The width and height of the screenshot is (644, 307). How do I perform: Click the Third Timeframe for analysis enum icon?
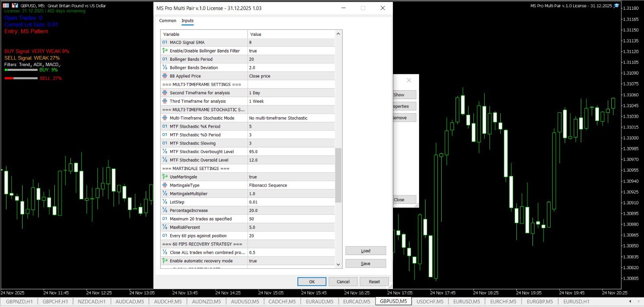[165, 101]
